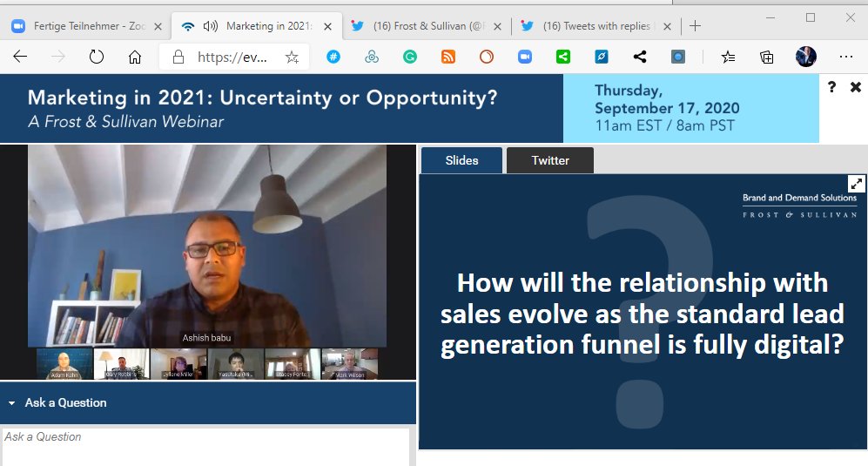Open browser Settings and more menu
The image size is (868, 466).
(x=846, y=57)
